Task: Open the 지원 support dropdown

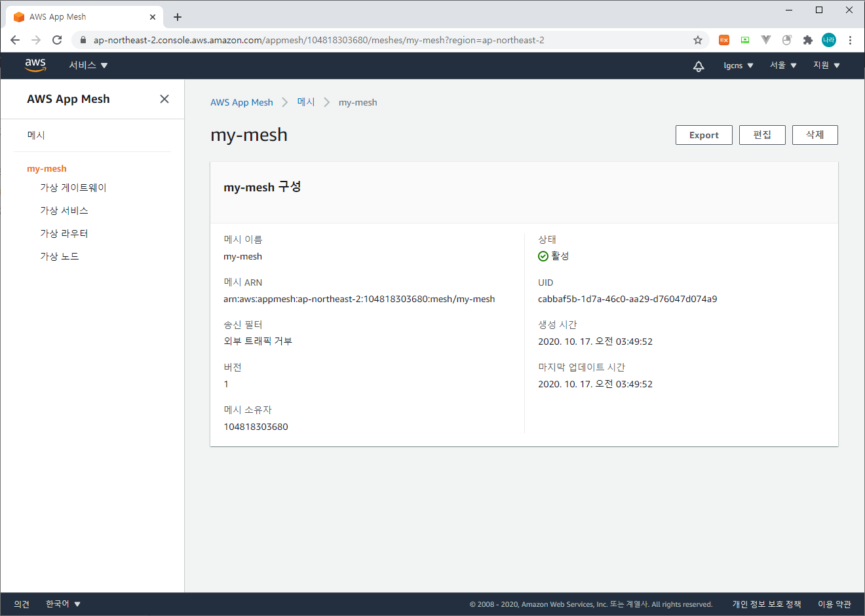Action: pyautogui.click(x=826, y=66)
